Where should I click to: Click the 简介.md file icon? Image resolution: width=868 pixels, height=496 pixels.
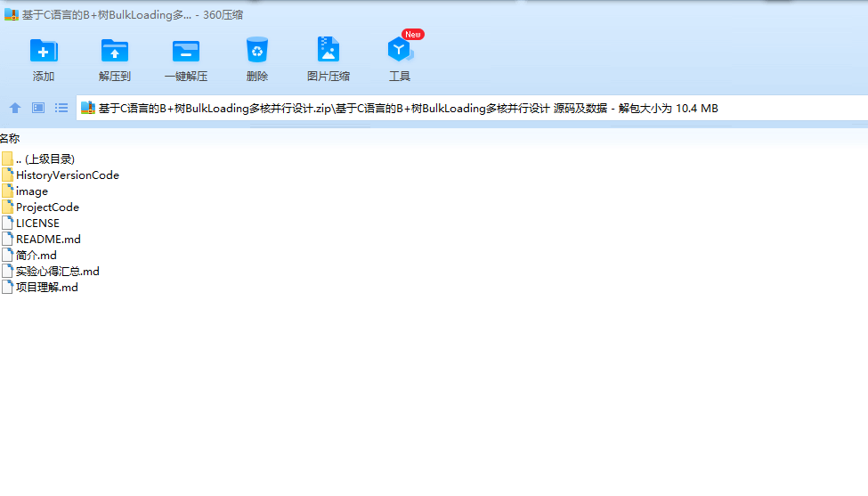7,256
